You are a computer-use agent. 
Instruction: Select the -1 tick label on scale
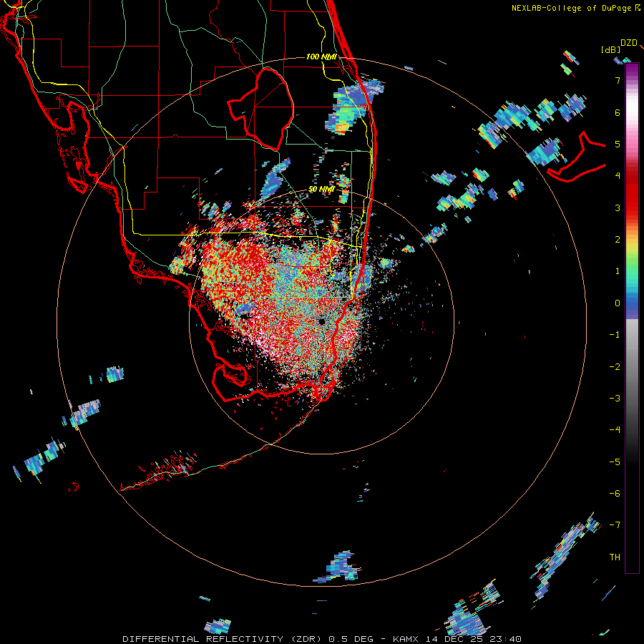click(x=615, y=335)
